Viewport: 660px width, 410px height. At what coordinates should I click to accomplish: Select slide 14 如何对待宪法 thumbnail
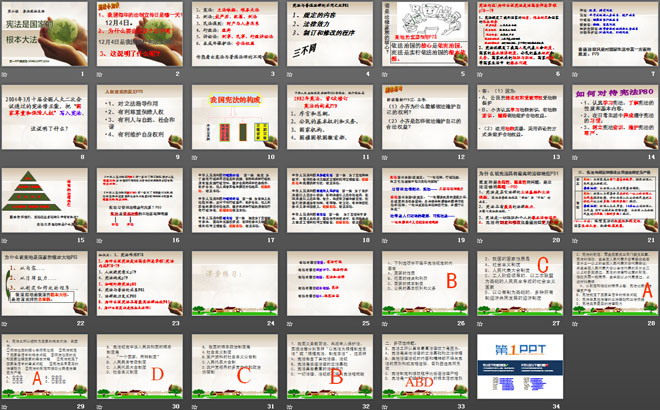point(615,117)
